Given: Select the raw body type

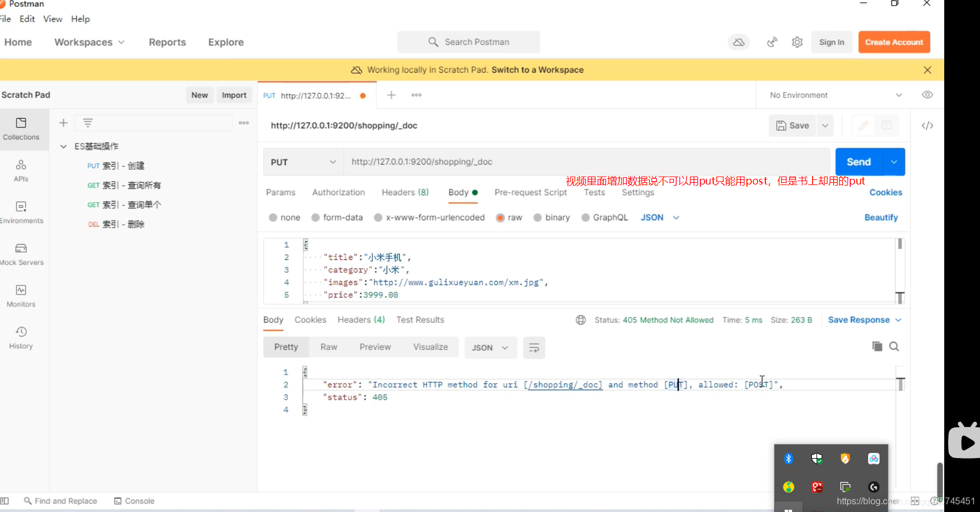Looking at the screenshot, I should [x=509, y=217].
